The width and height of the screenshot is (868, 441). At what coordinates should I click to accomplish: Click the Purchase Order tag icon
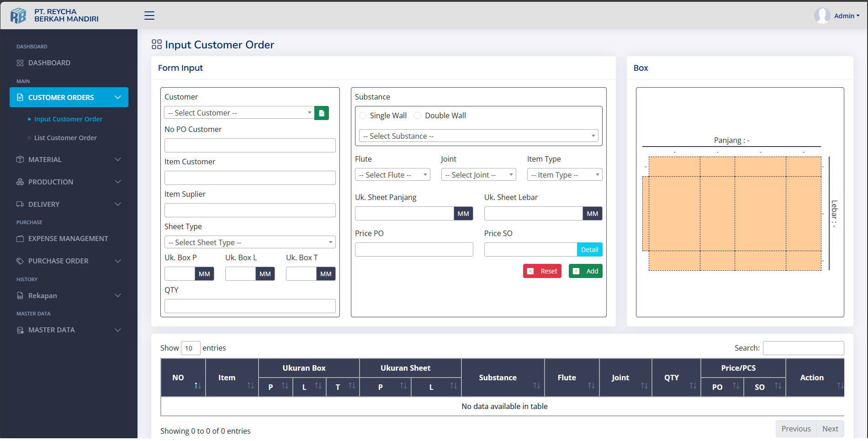pyautogui.click(x=20, y=261)
